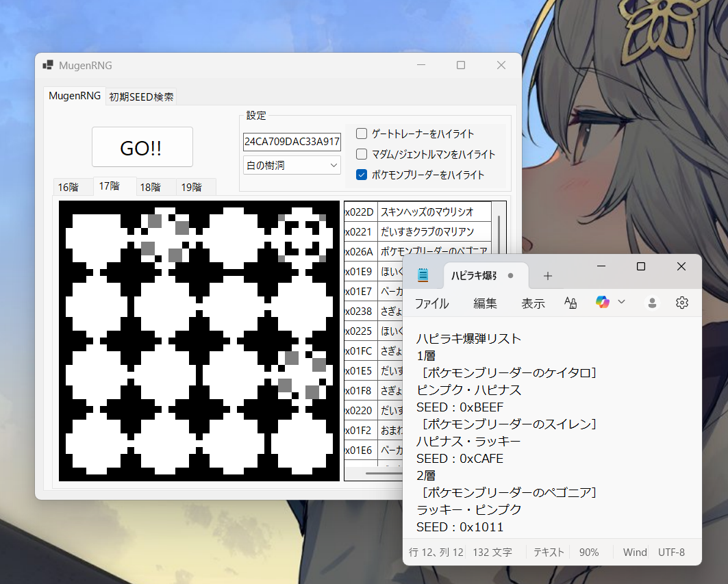This screenshot has height=584, width=728.
Task: Open the 表示 menu in Notepad
Action: (x=533, y=303)
